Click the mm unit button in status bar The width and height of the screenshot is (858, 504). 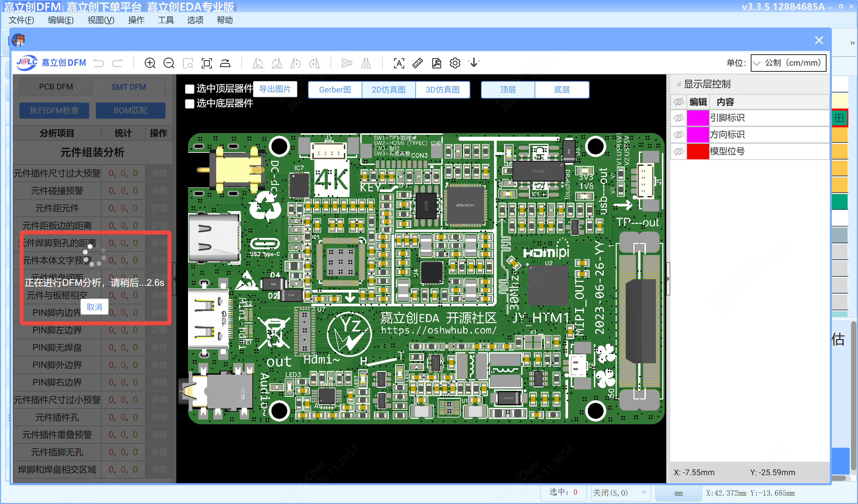[679, 493]
